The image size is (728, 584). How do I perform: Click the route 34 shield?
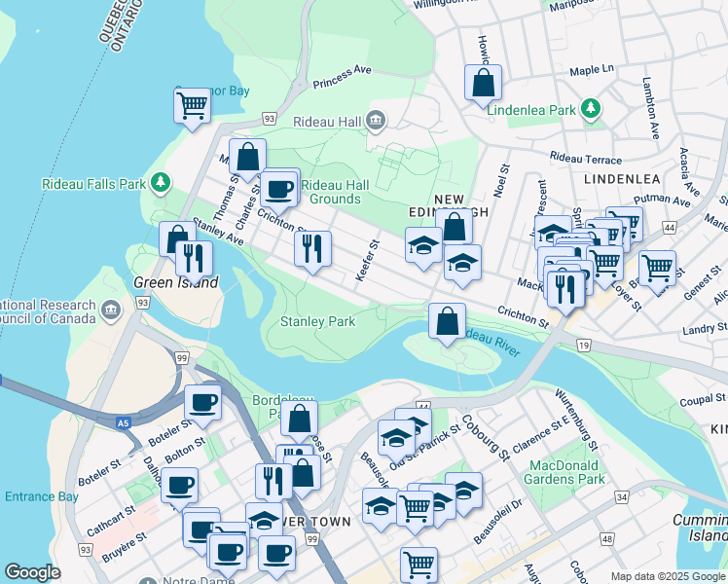[622, 497]
